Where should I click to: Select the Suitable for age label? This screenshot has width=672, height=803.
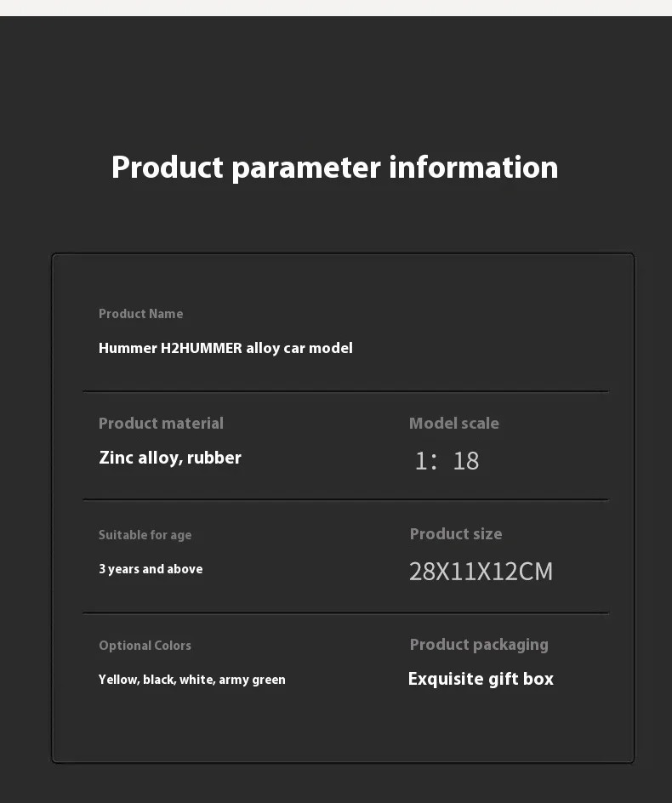145,535
